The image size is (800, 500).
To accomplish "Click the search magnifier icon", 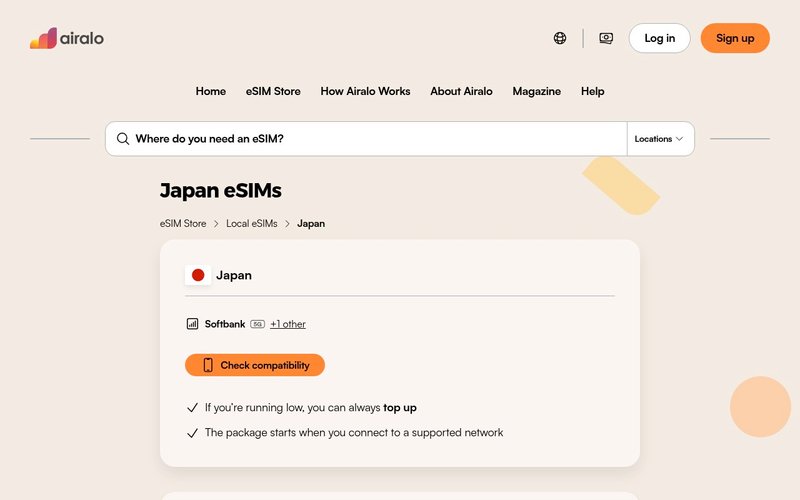I will click(122, 139).
